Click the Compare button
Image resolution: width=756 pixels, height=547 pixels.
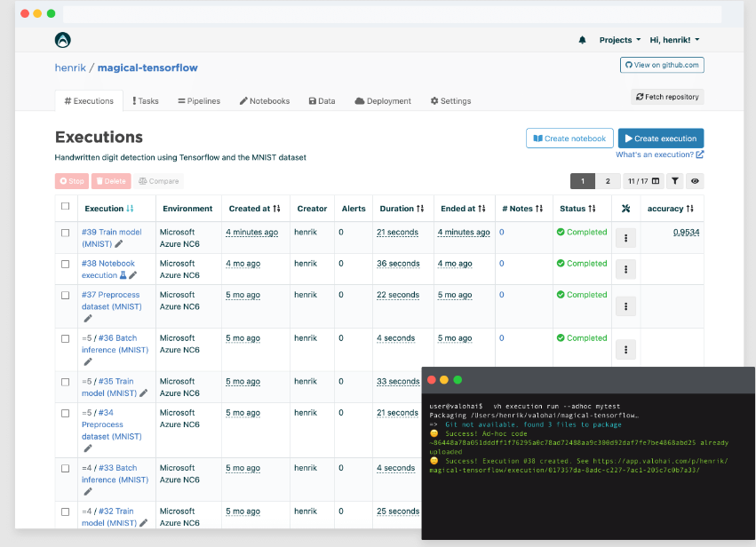[x=159, y=181]
